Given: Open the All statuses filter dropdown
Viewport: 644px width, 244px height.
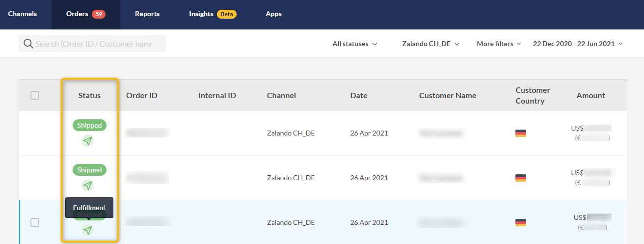Looking at the screenshot, I should 354,44.
